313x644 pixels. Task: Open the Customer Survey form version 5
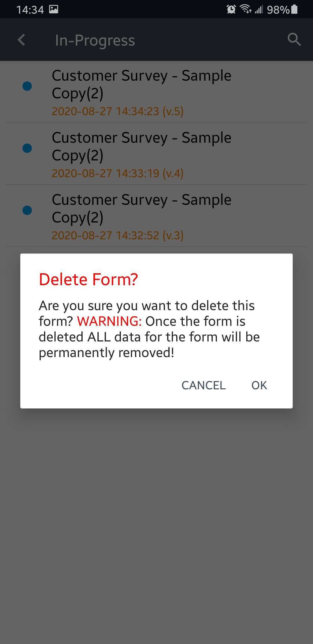coord(141,84)
